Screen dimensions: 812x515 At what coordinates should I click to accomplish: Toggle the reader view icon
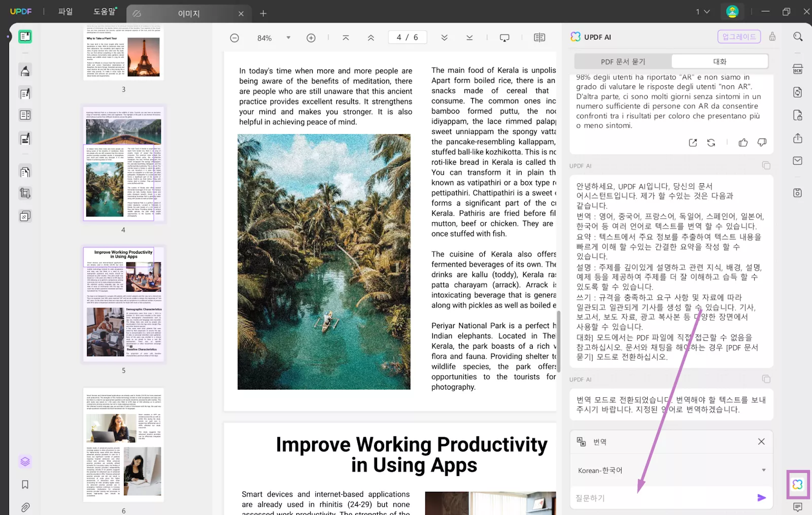click(539, 38)
